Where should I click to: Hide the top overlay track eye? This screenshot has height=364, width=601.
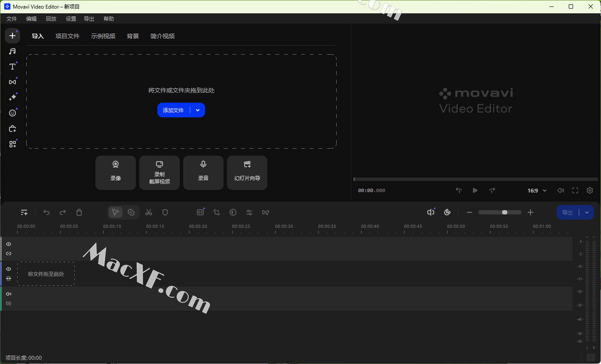pyautogui.click(x=9, y=244)
